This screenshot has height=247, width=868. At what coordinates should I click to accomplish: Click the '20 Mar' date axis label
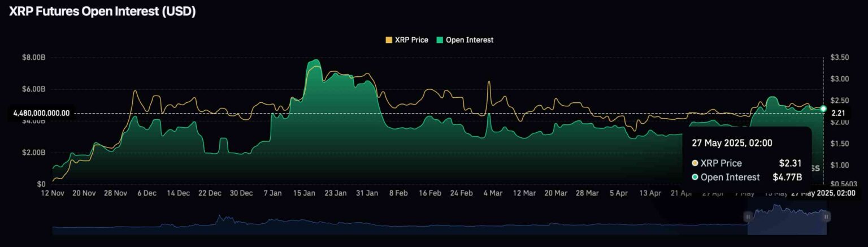pyautogui.click(x=556, y=193)
